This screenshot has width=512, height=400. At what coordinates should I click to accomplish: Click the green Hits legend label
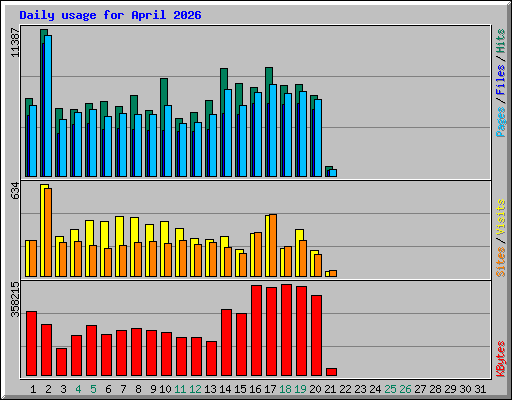point(501,41)
